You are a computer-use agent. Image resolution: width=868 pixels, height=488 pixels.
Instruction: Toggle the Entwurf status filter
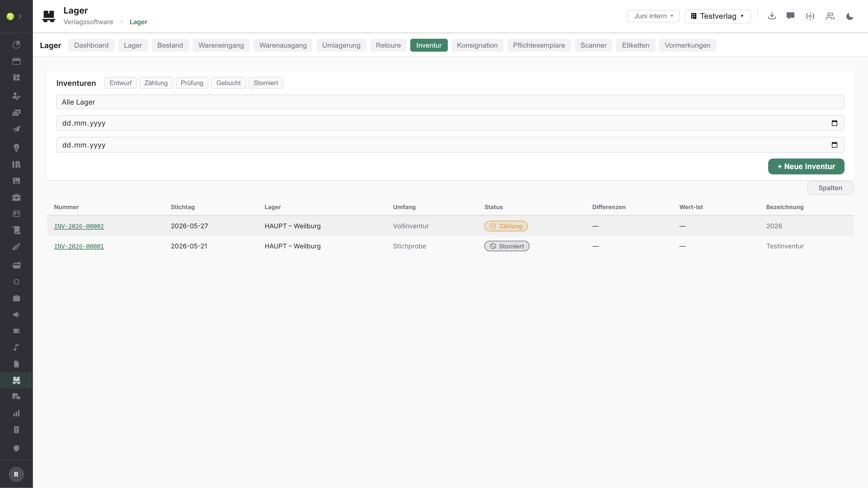coord(120,83)
